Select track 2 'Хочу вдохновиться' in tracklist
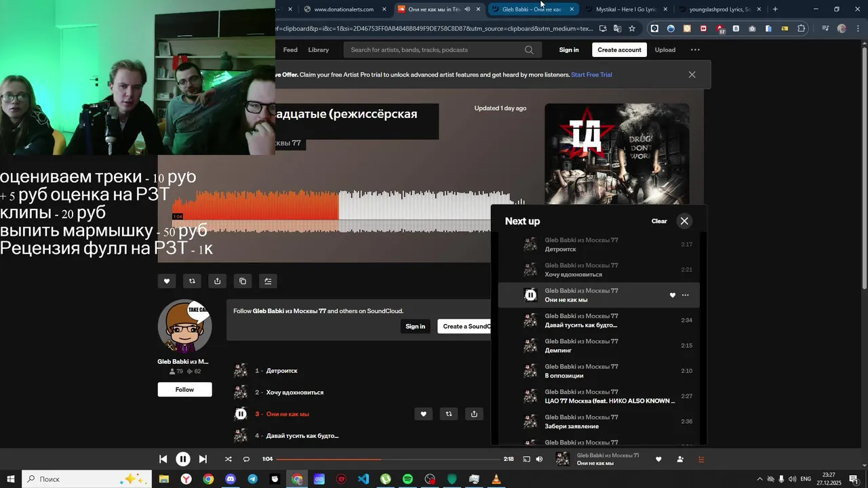Viewport: 868px width, 488px height. (294, 392)
